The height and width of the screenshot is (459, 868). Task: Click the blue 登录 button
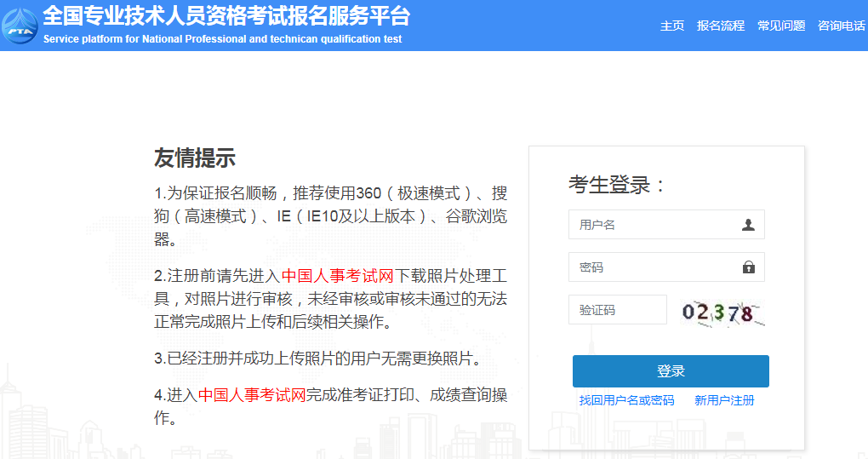tap(671, 371)
